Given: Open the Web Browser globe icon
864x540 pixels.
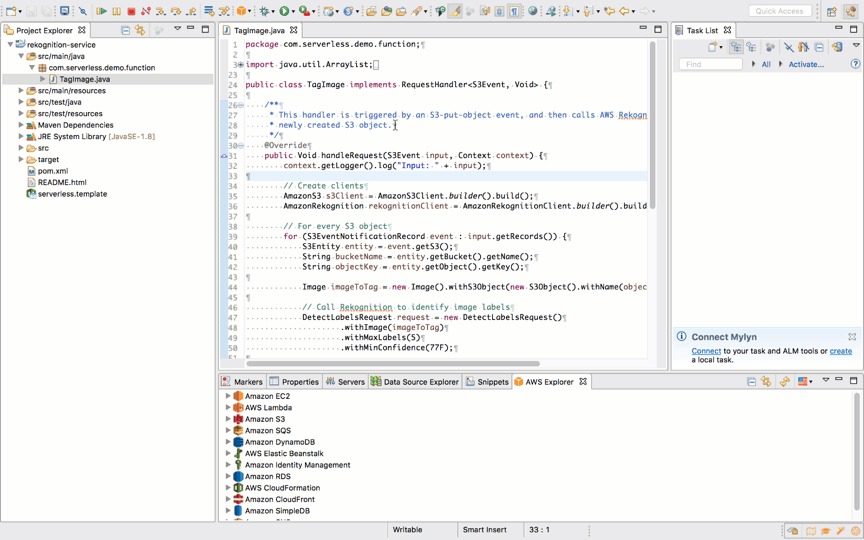Looking at the screenshot, I should [532, 11].
